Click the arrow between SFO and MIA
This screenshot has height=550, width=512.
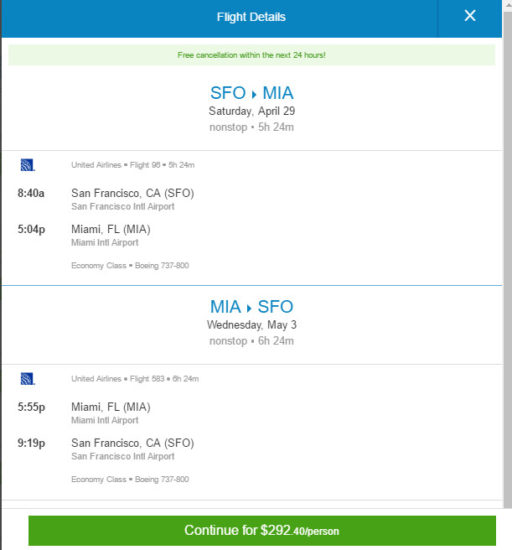point(254,94)
